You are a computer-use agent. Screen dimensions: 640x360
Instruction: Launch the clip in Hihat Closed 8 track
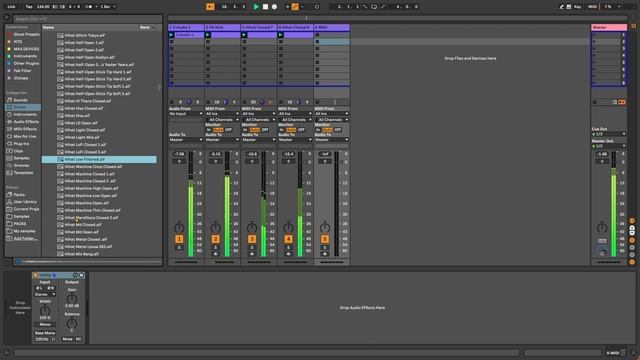(x=280, y=35)
